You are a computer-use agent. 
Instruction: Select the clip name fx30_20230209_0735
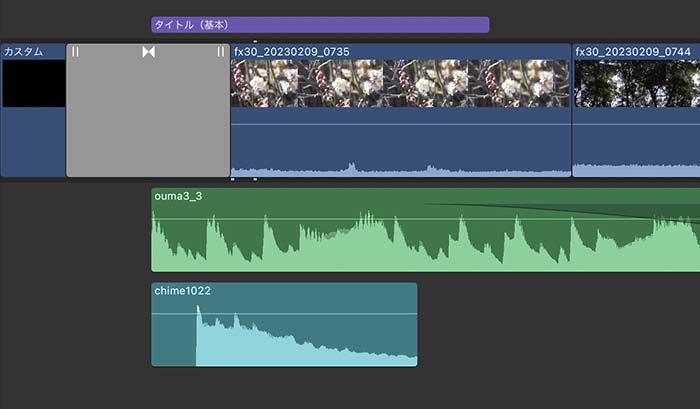click(292, 52)
